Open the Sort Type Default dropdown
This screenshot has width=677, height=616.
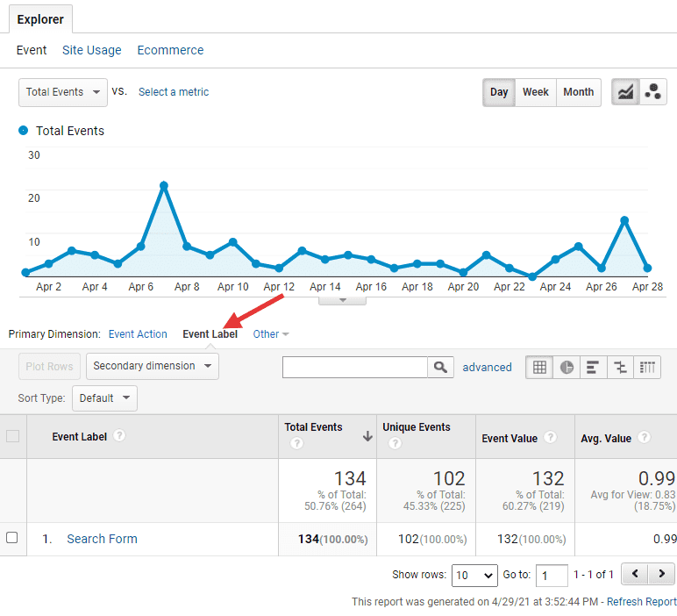click(105, 398)
